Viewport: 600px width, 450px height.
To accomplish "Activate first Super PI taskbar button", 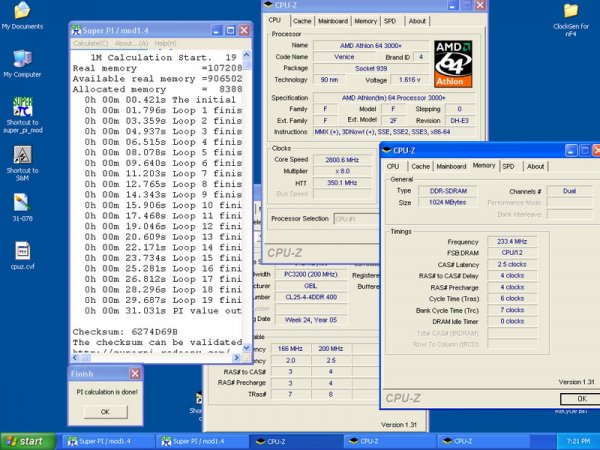I will [x=107, y=441].
